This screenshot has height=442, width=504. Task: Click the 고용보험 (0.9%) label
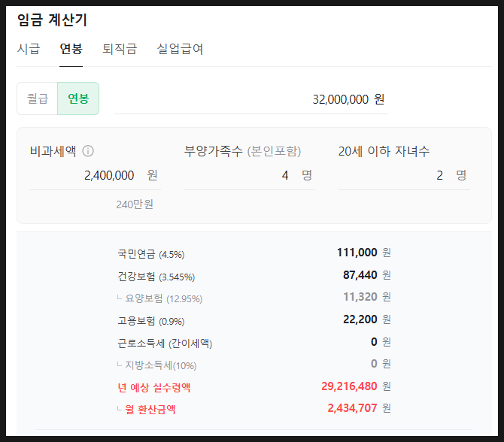(150, 321)
